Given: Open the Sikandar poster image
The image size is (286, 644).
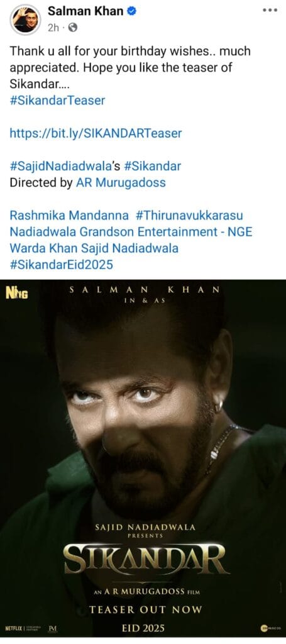Looking at the screenshot, I should pyautogui.click(x=143, y=458).
